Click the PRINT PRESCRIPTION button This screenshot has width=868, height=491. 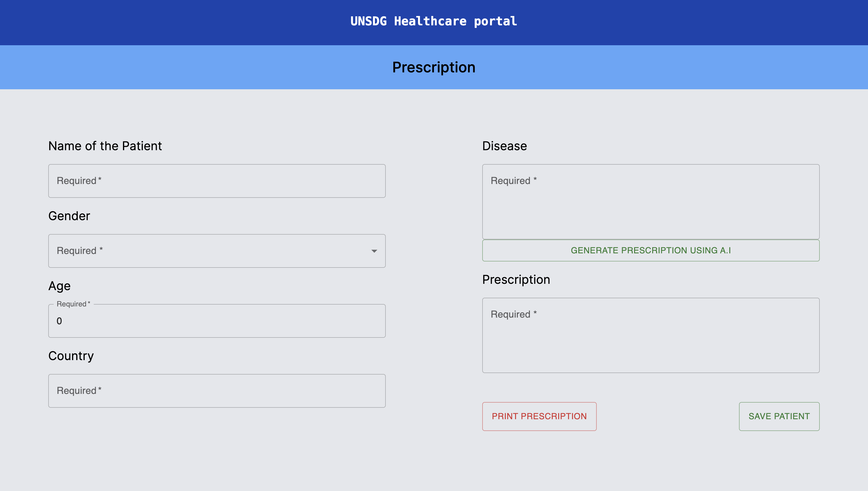pyautogui.click(x=539, y=416)
